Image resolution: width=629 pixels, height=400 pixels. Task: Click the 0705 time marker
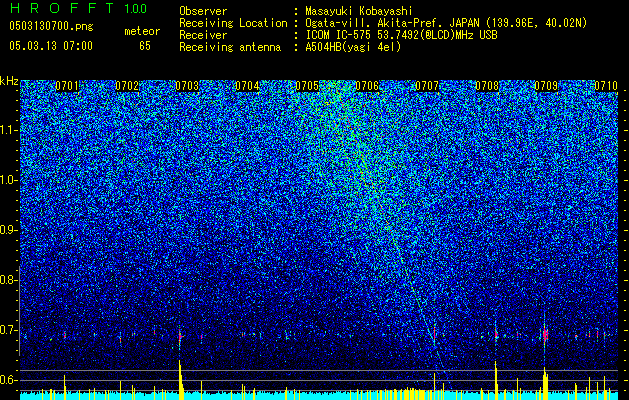click(x=307, y=86)
